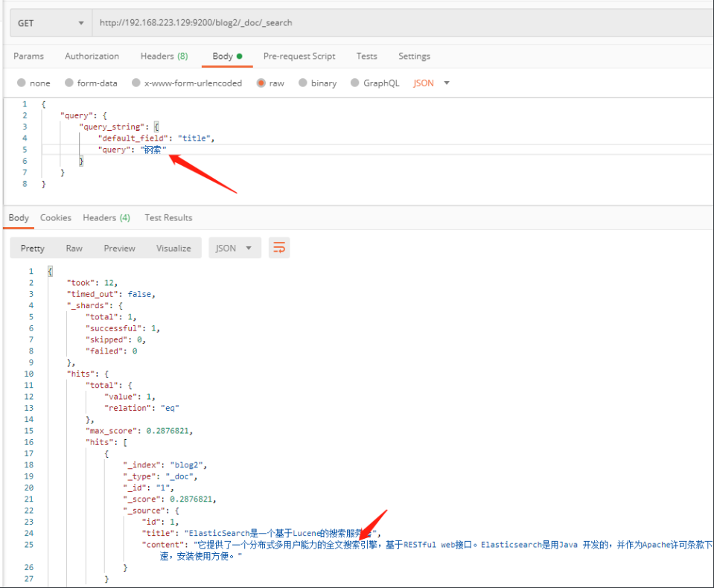Image resolution: width=714 pixels, height=588 pixels.
Task: Open the response JSON format dropdown
Action: point(235,248)
